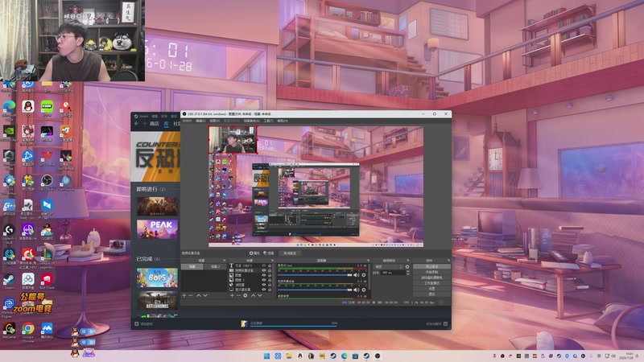Add a new source with the plus icon in 来源 panel

click(x=232, y=295)
